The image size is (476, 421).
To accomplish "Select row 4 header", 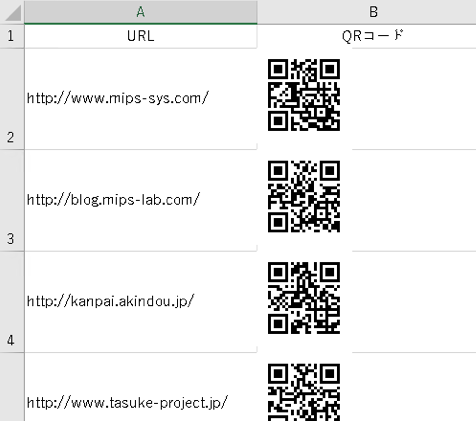I will click(x=12, y=302).
